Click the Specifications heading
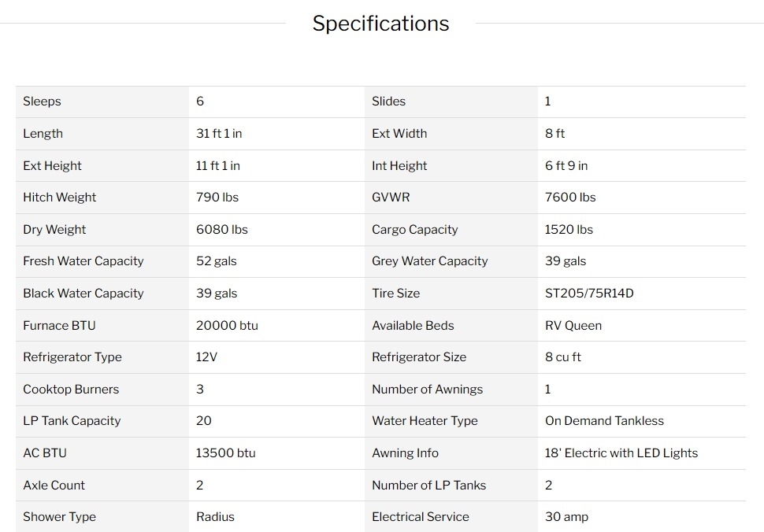764x532 pixels. [x=380, y=24]
